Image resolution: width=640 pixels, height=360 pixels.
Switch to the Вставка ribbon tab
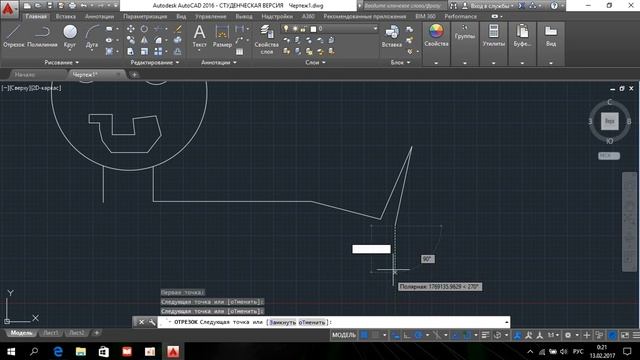pyautogui.click(x=65, y=16)
